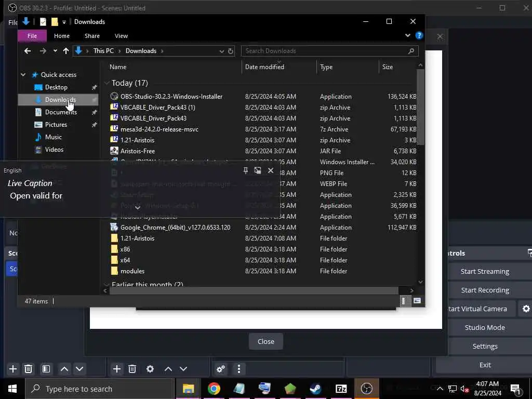Screen dimensions: 532x399
Task: Select Documents in Quick access
Action: [x=61, y=112]
